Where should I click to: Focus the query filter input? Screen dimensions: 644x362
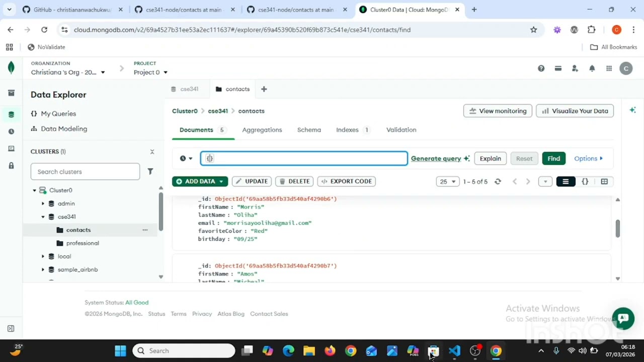304,158
